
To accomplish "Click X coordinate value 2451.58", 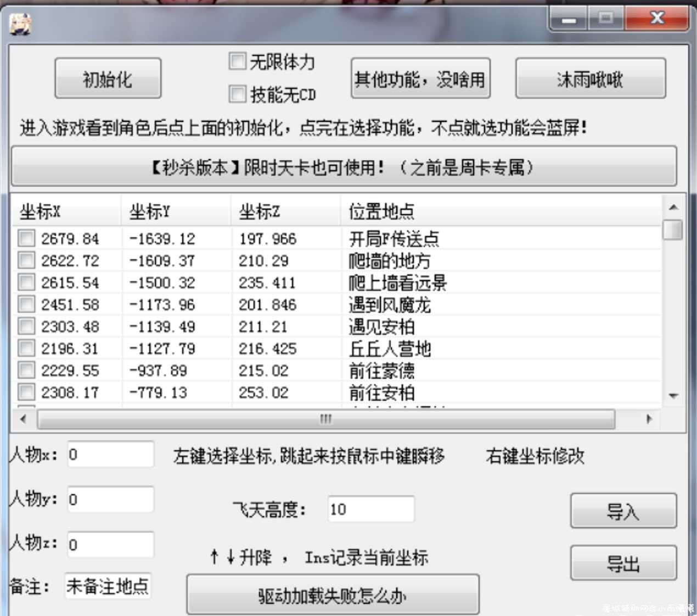I will pyautogui.click(x=70, y=305).
